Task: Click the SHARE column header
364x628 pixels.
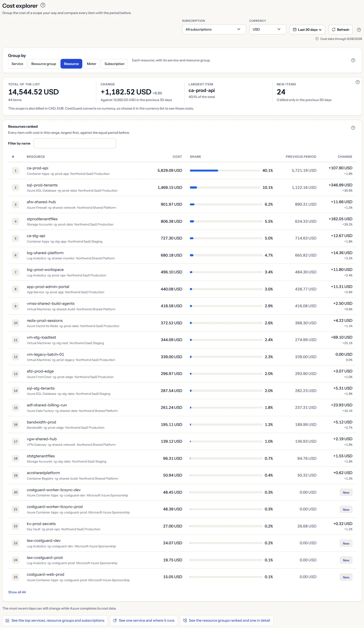Action: tap(195, 157)
